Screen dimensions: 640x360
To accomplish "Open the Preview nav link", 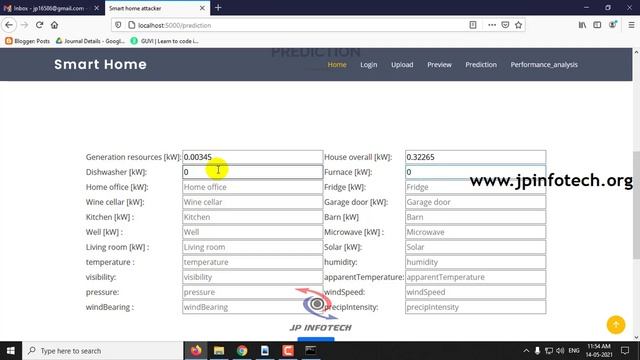I will pyautogui.click(x=439, y=64).
